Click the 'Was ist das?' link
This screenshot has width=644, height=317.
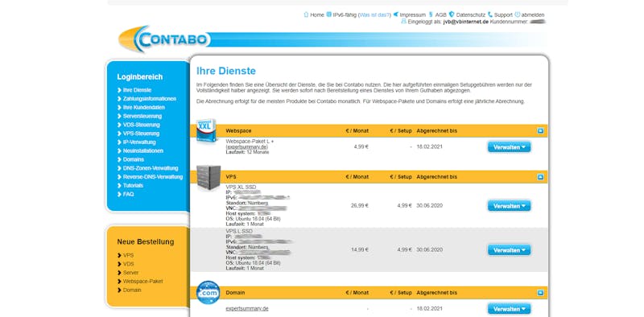pos(374,14)
